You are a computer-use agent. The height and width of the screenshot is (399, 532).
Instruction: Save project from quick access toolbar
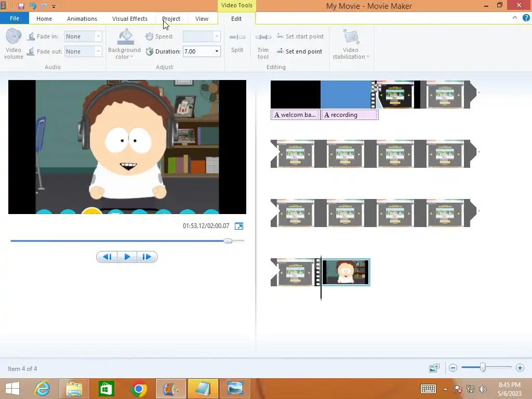tap(21, 6)
